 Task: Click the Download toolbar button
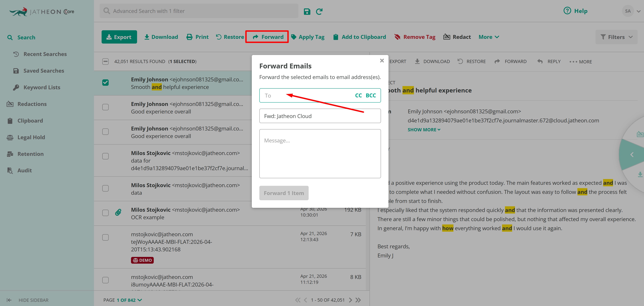tap(161, 37)
